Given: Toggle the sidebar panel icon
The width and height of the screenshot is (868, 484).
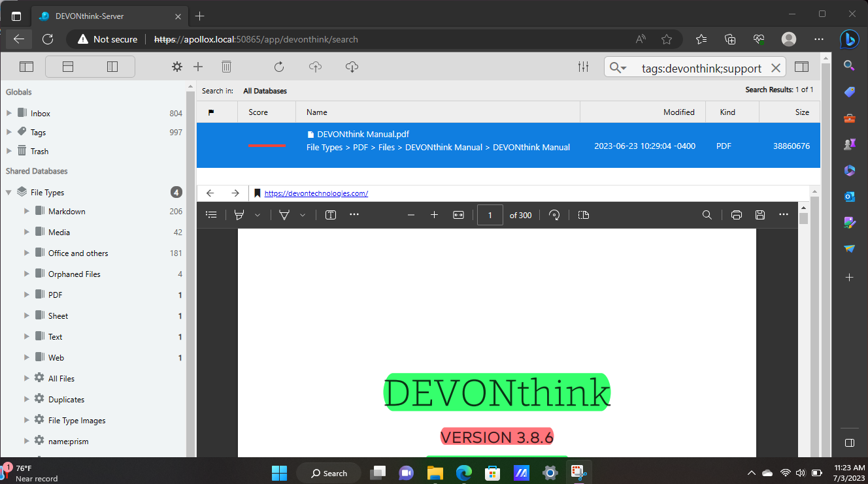Looking at the screenshot, I should point(26,67).
